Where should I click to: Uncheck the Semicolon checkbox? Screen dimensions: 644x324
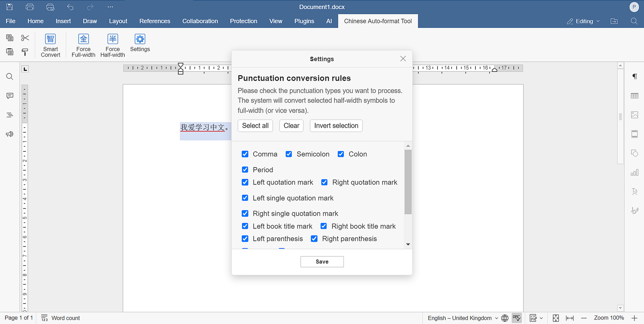tap(289, 154)
